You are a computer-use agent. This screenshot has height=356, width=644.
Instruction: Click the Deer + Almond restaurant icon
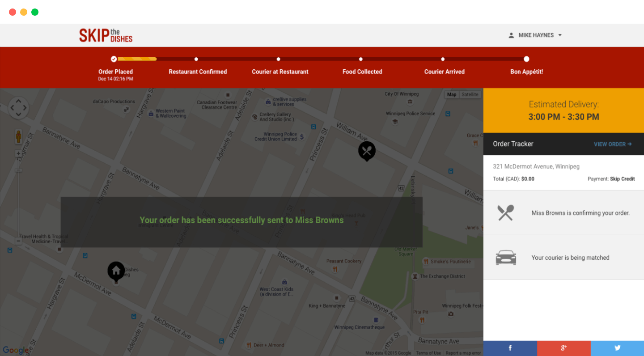pyautogui.click(x=249, y=345)
